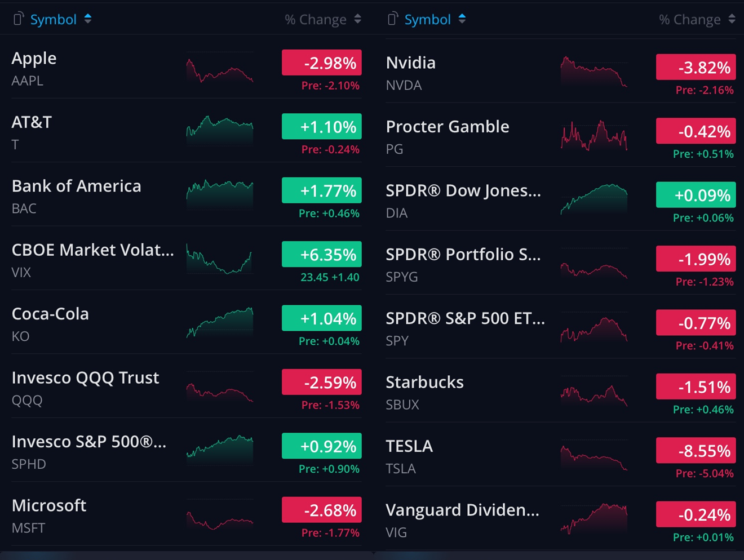Click DIA +0.09% change badge
Viewport: 744px width, 560px height.
696,195
